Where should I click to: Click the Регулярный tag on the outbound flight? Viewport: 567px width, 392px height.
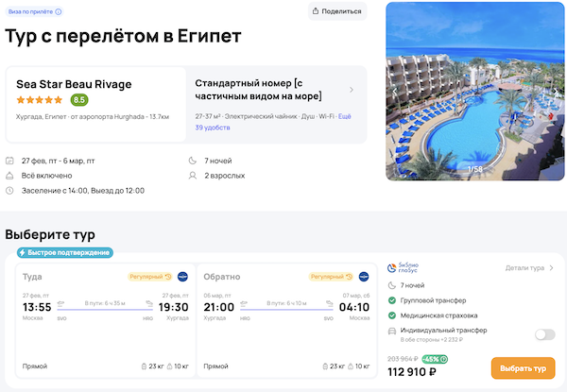(x=151, y=277)
